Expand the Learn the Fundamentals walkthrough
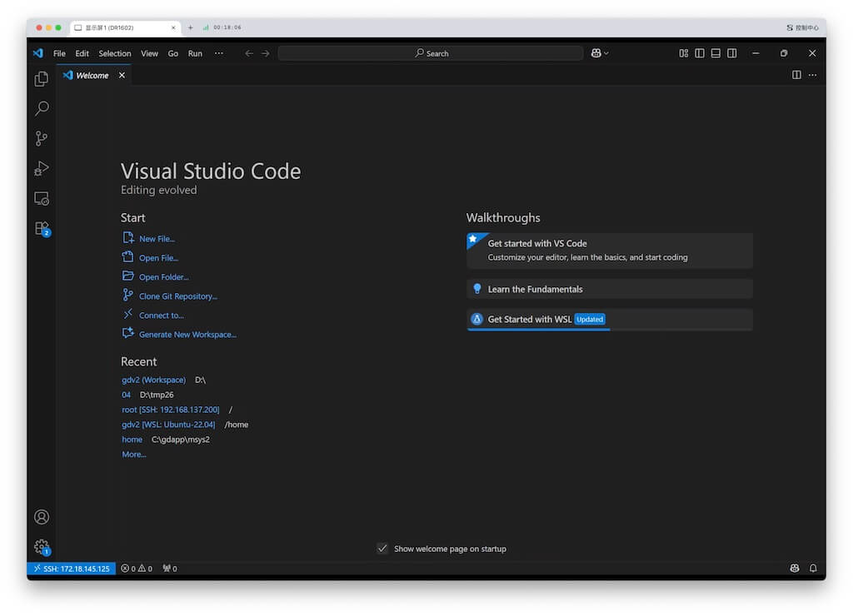Screen dimensions: 853x616 609,289
